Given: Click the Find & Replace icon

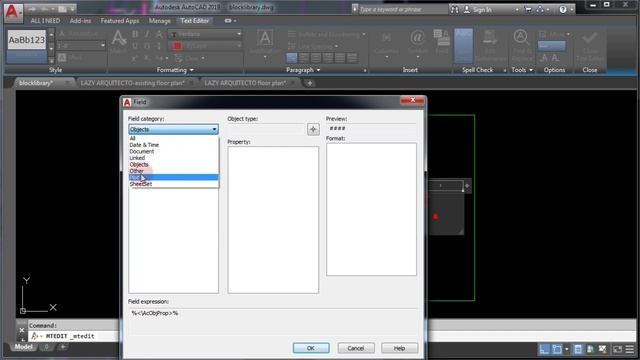Looking at the screenshot, I should [521, 38].
